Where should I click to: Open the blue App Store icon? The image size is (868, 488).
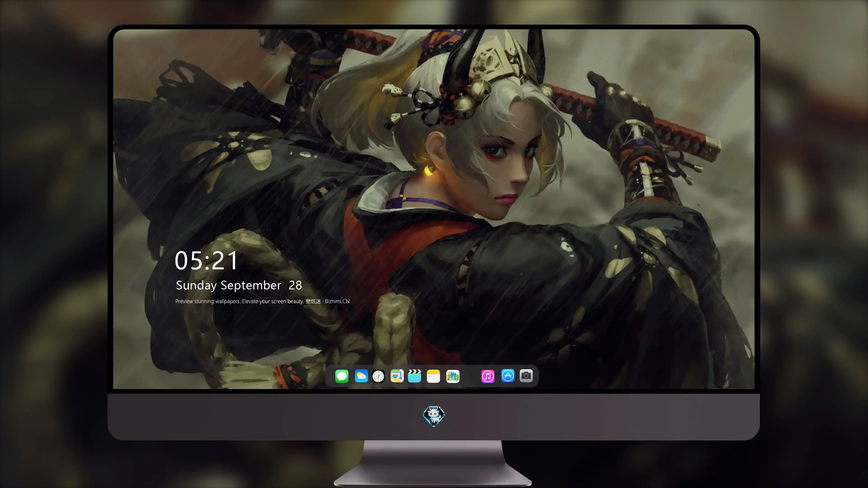[508, 376]
